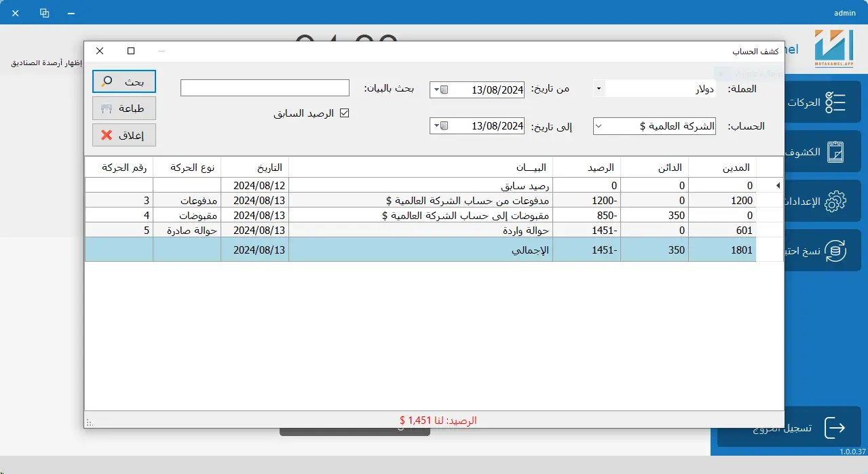Screen dimensions: 868x474
Task: Click movement number 5 cell
Action: [119, 230]
